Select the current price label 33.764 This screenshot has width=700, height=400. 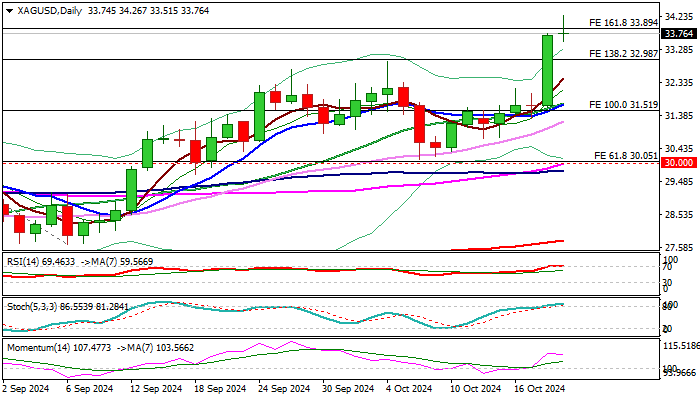point(679,33)
